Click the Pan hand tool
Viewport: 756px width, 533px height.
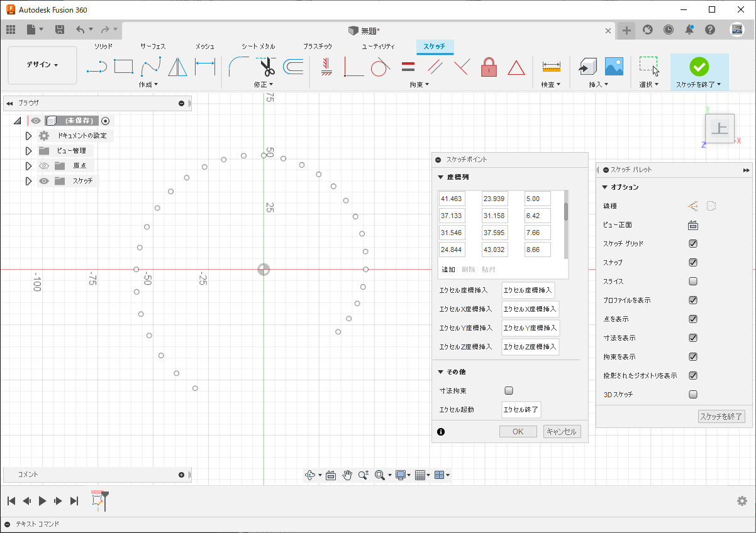[347, 475]
